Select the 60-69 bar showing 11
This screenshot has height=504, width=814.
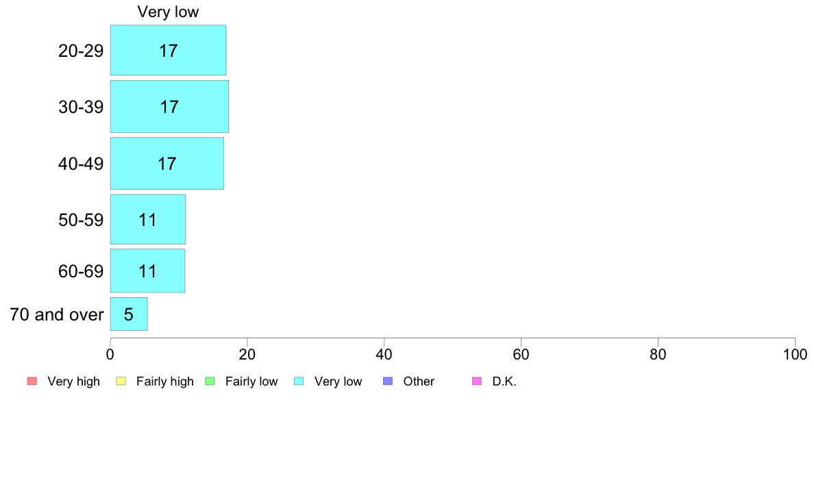point(147,270)
